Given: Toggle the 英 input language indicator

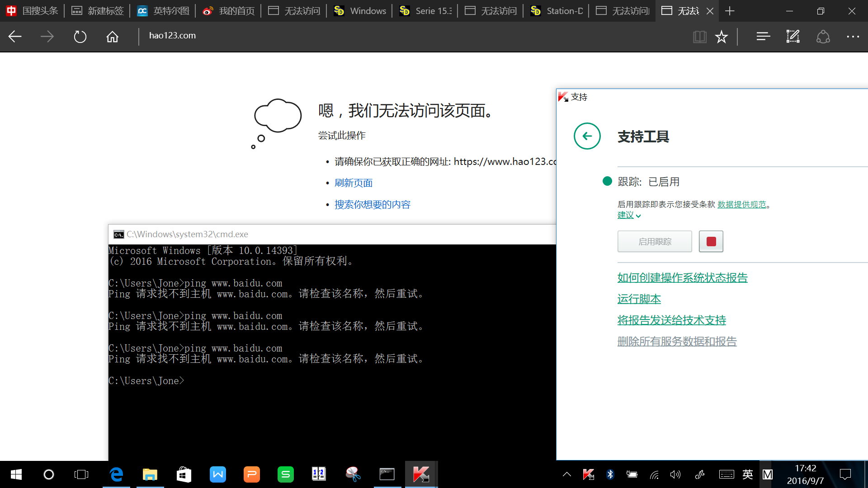Looking at the screenshot, I should [x=748, y=474].
